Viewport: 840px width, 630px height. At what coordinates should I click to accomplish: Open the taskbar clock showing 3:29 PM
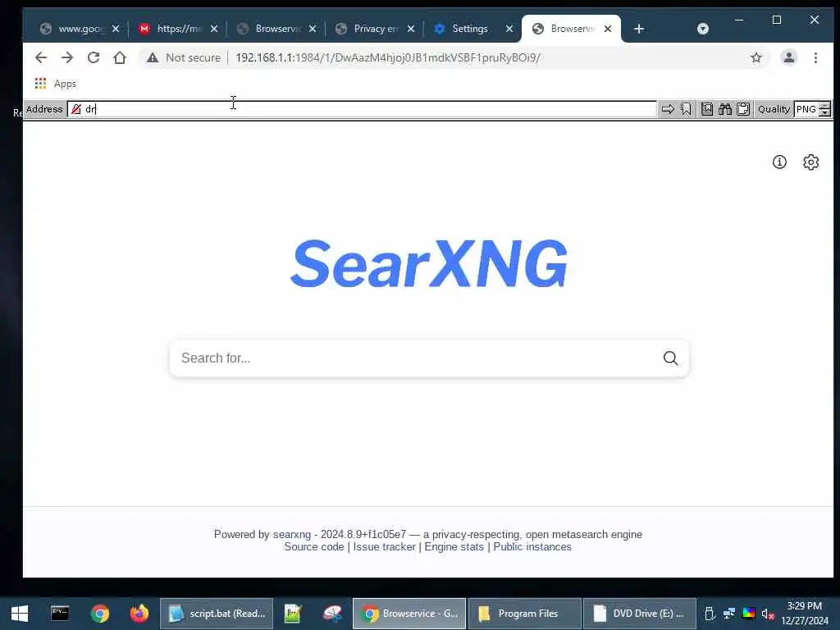[804, 614]
